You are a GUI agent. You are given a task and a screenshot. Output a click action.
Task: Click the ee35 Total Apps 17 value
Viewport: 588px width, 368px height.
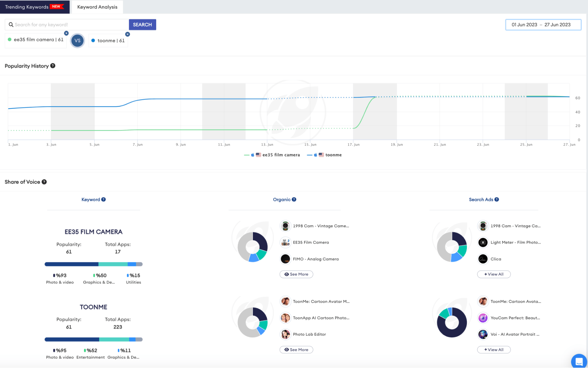pos(118,252)
